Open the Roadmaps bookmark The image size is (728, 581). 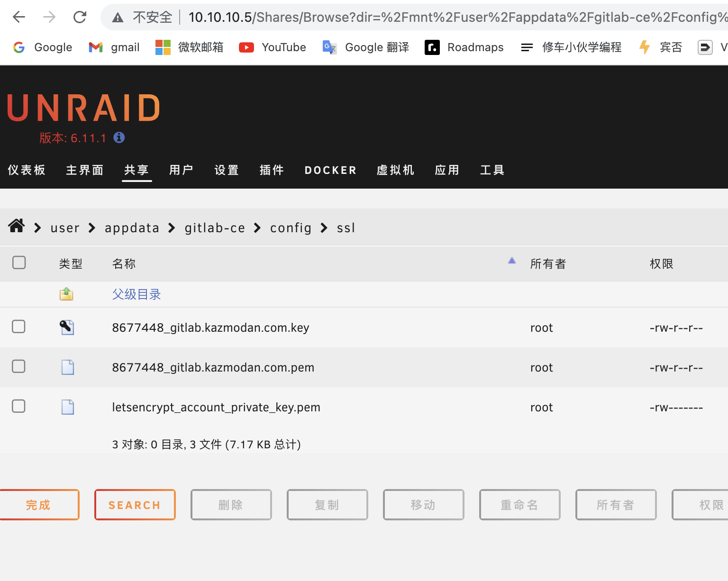click(464, 47)
